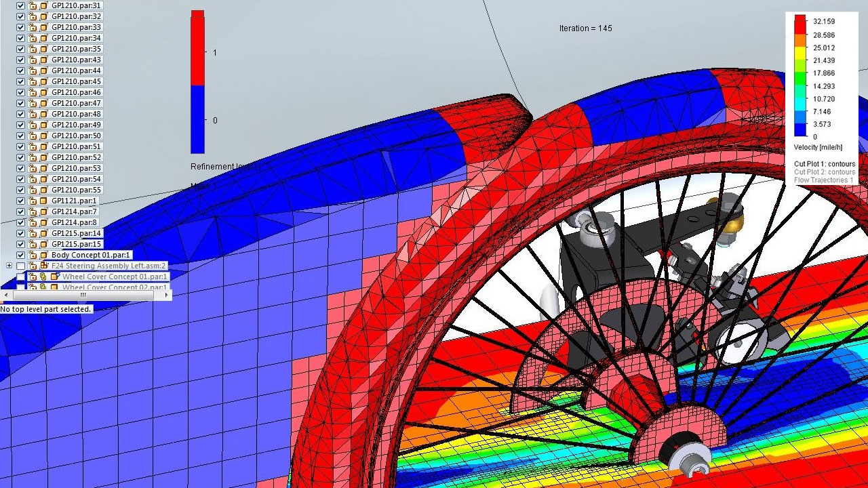Click the tree panel's left scroll arrow
The height and width of the screenshot is (488, 868).
click(6, 296)
